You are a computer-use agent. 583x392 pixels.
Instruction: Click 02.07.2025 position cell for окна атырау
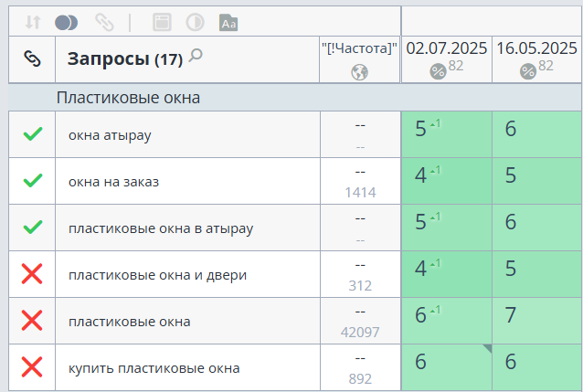click(447, 134)
